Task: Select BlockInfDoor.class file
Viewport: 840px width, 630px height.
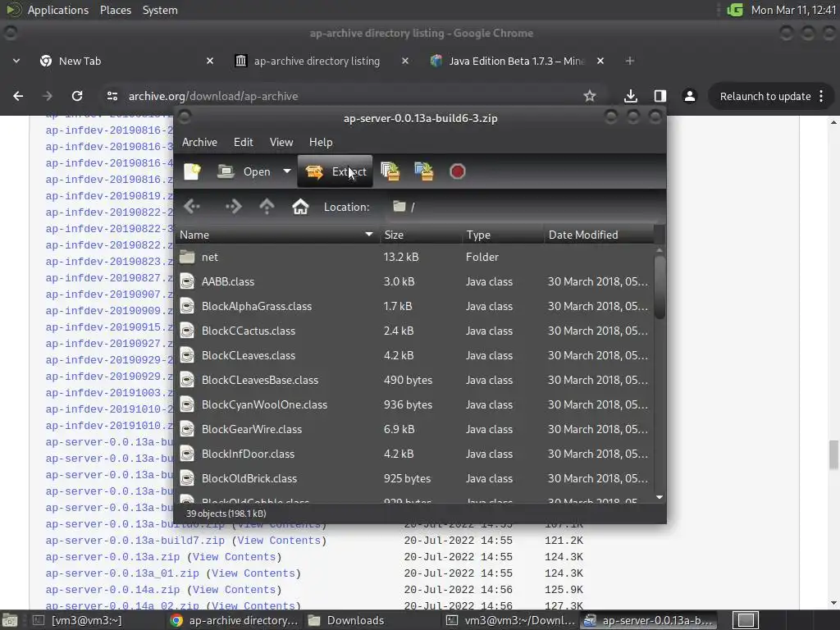Action: 414,454
